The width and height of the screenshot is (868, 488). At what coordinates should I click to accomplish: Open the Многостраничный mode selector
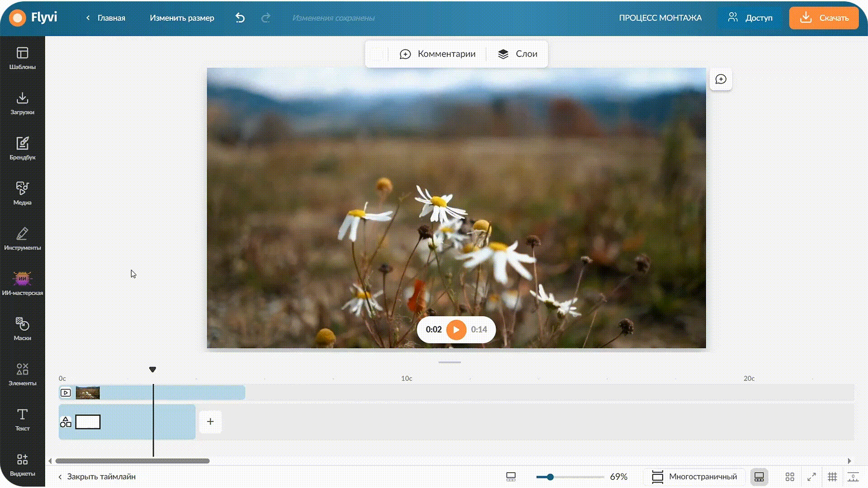click(x=694, y=477)
